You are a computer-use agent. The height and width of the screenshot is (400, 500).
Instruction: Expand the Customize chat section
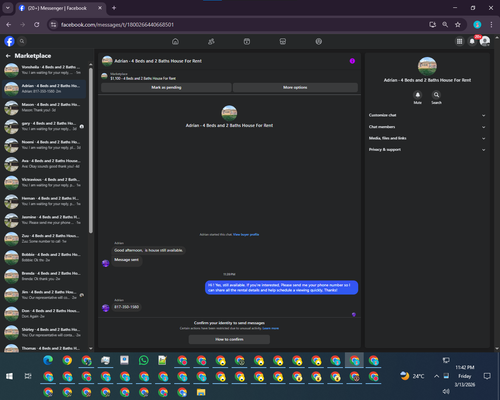pyautogui.click(x=427, y=115)
